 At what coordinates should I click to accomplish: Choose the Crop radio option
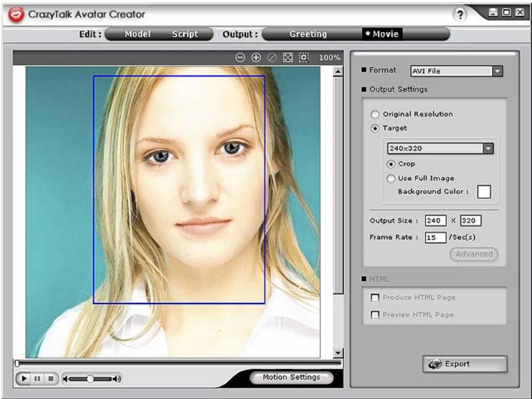(x=391, y=164)
